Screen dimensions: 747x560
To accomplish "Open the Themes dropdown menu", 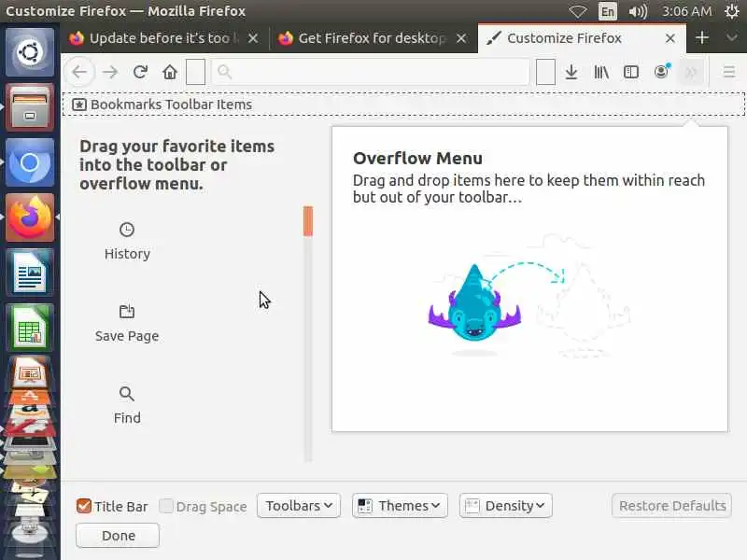I will coord(400,505).
